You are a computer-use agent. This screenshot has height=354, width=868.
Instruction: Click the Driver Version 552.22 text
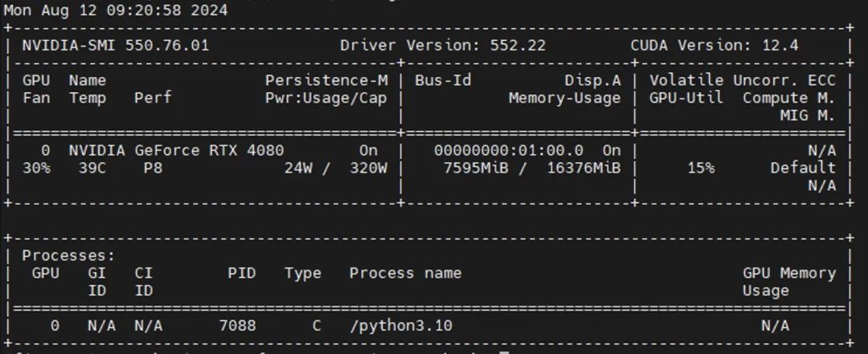click(x=443, y=45)
